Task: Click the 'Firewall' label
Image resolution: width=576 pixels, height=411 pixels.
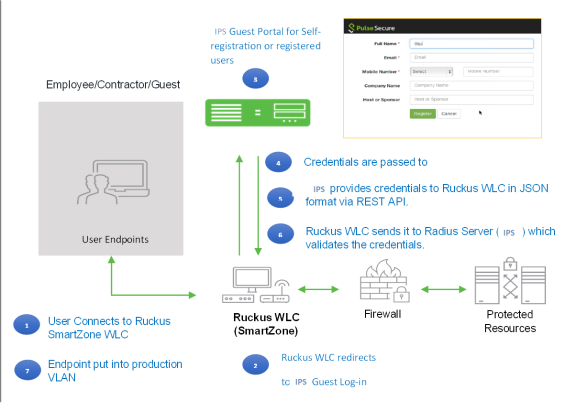Action: (x=382, y=314)
